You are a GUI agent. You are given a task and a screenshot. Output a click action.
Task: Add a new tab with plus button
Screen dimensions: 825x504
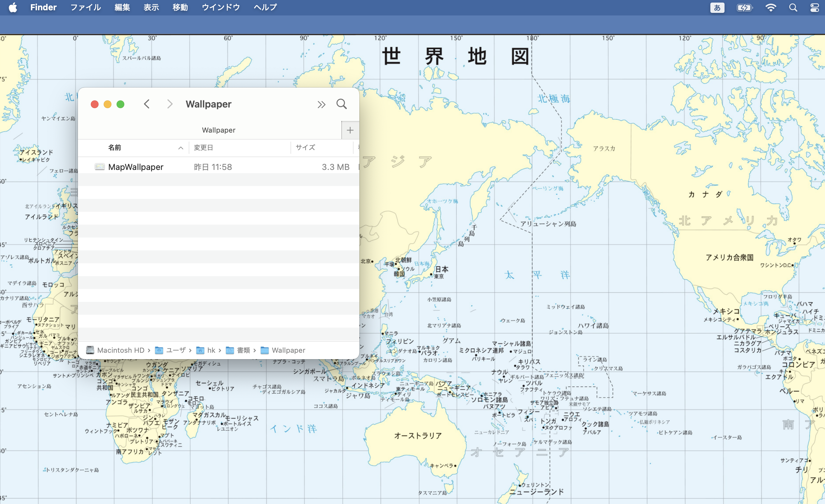click(x=350, y=130)
